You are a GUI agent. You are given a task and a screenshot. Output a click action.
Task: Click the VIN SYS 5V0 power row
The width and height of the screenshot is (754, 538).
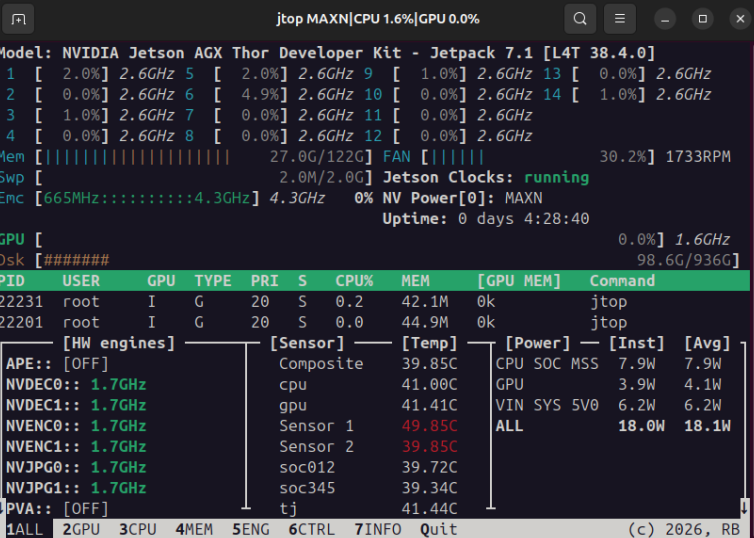click(608, 405)
